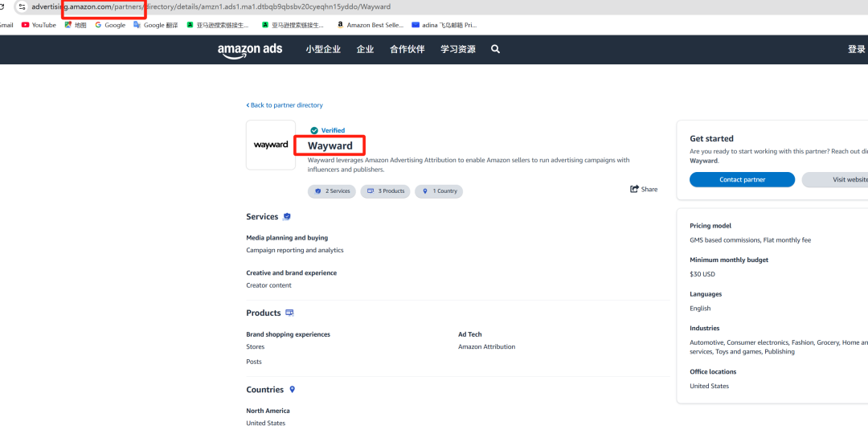Click the Visit website button
The height and width of the screenshot is (438, 868).
pyautogui.click(x=835, y=179)
